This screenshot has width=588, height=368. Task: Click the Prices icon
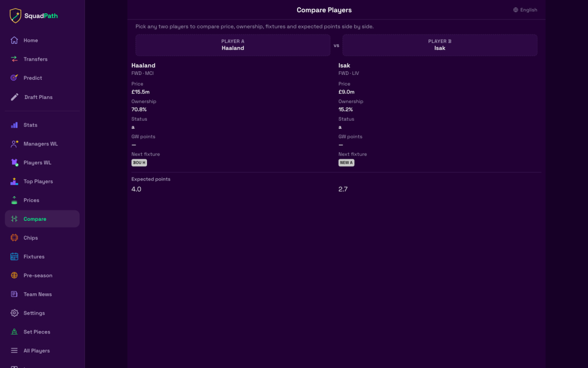(x=14, y=200)
